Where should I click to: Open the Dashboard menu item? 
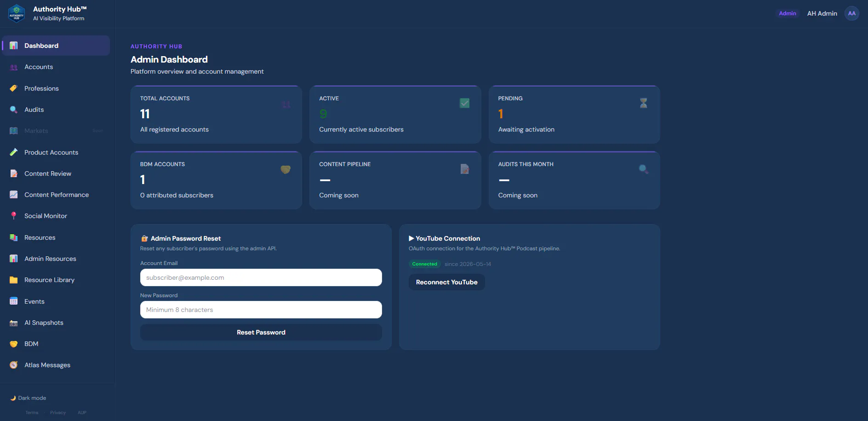click(x=56, y=46)
